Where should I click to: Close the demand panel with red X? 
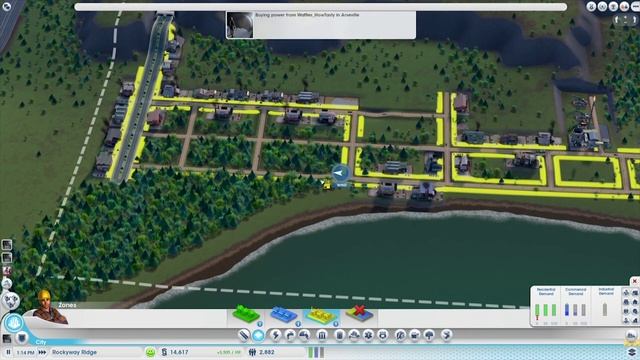(x=635, y=281)
